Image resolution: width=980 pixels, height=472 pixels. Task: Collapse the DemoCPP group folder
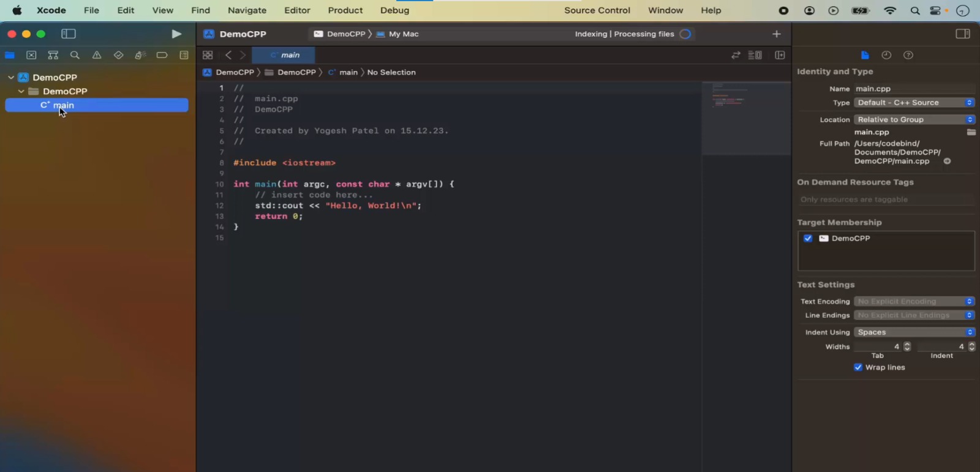point(21,91)
